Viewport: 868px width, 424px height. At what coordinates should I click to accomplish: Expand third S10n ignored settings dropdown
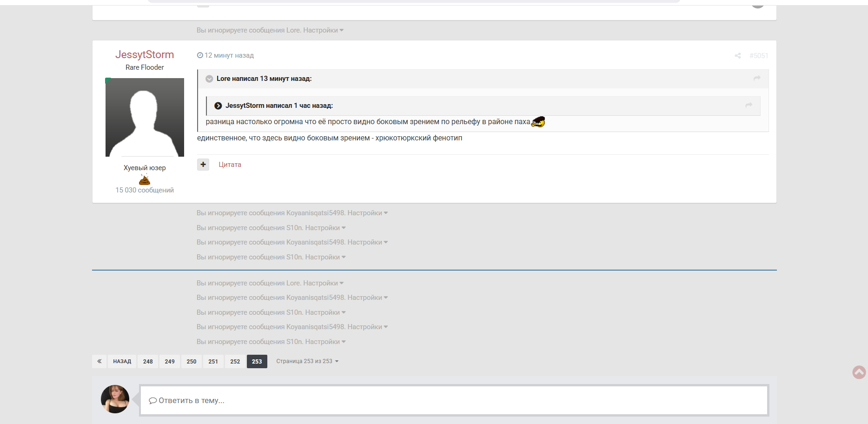(325, 312)
